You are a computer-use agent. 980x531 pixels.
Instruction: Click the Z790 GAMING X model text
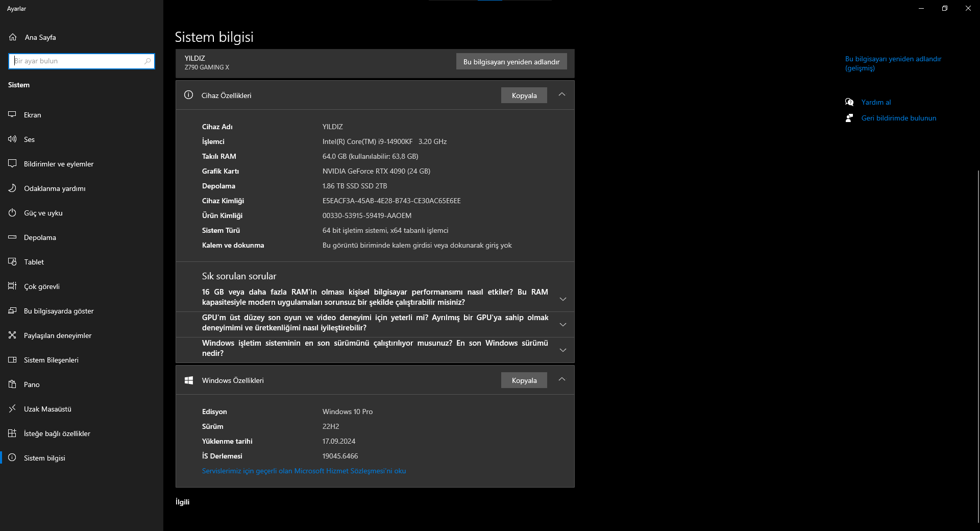[x=207, y=67]
